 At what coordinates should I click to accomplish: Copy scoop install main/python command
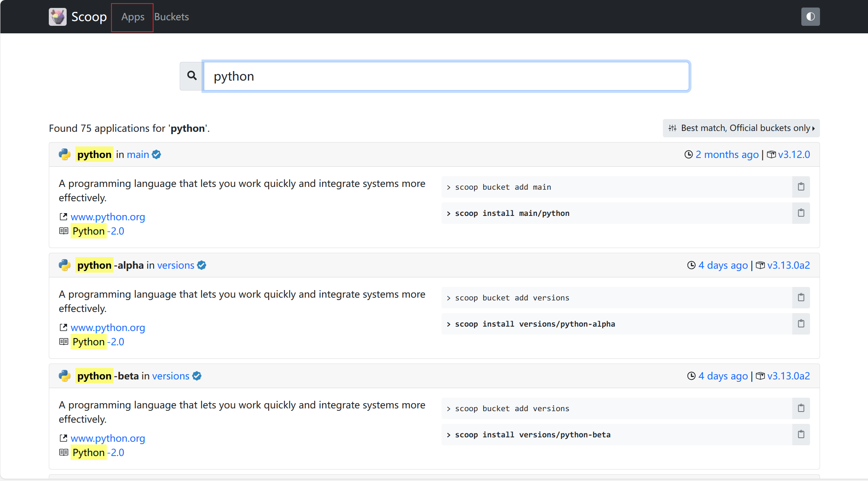tap(801, 213)
